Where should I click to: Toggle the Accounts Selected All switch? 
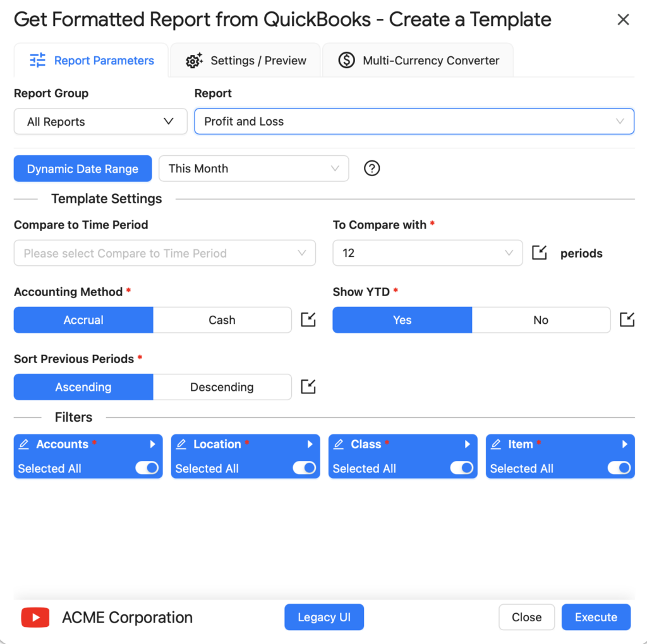click(x=147, y=468)
